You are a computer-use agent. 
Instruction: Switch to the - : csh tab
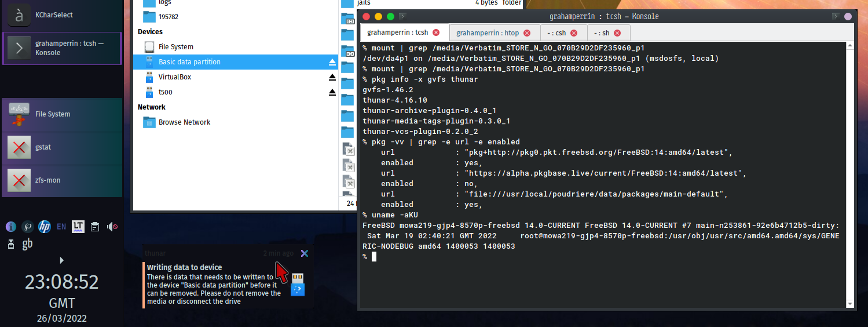pyautogui.click(x=556, y=33)
